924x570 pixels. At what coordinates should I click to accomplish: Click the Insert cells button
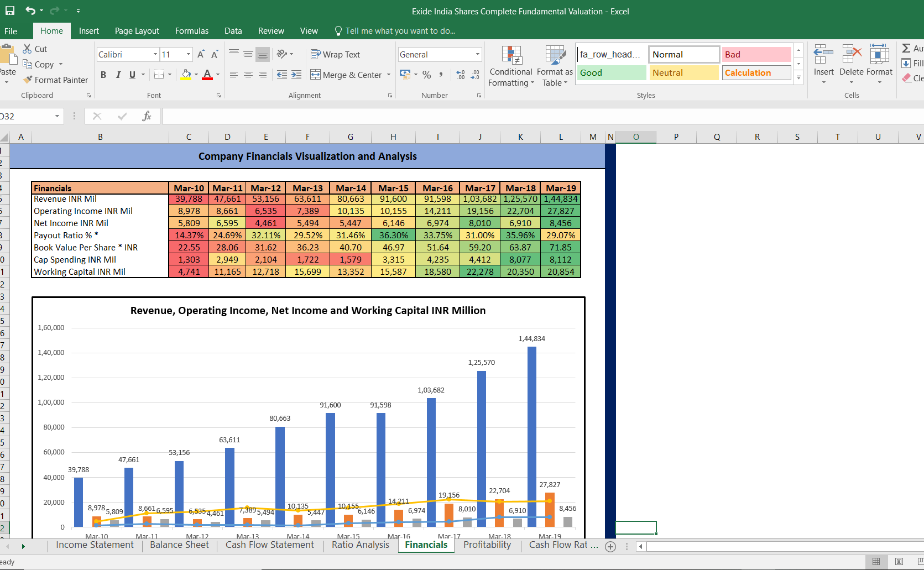pos(823,64)
